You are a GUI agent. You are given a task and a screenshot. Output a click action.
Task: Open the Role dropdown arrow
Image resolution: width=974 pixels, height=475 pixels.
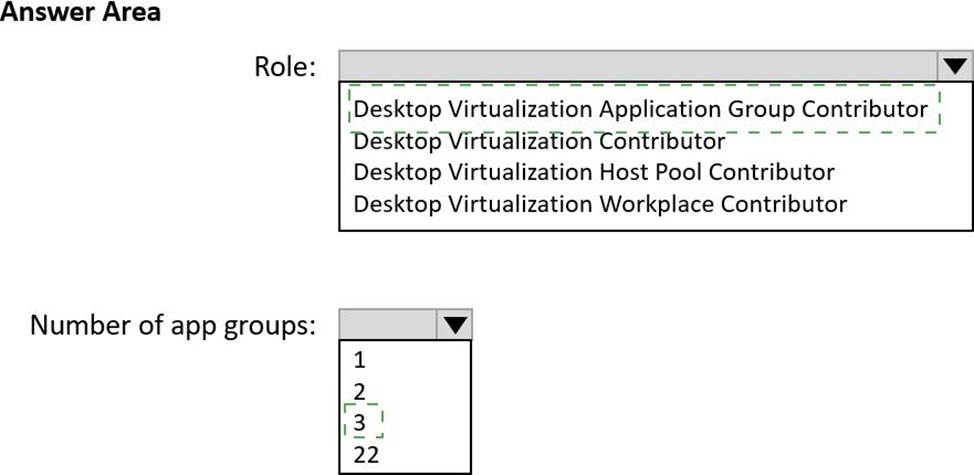pos(955,66)
